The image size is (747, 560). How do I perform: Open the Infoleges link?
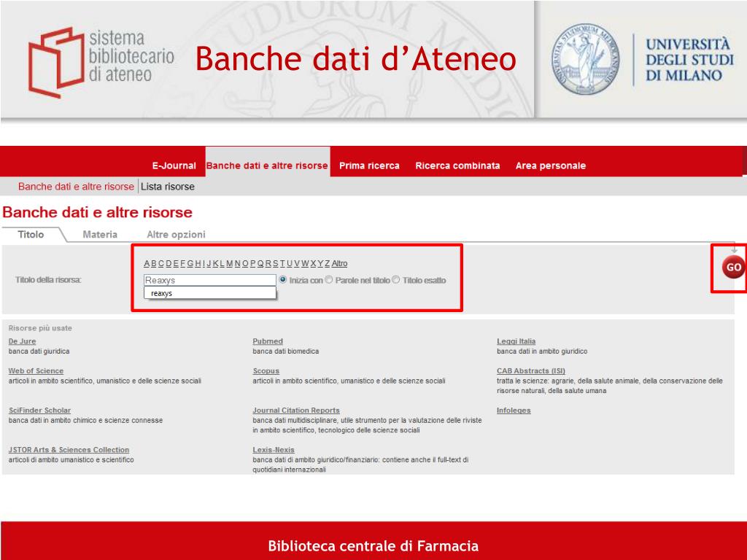click(514, 411)
